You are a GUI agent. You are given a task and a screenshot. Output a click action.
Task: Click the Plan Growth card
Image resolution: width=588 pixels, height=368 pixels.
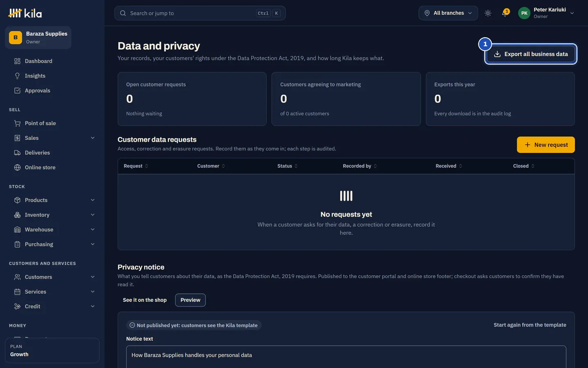click(x=52, y=350)
